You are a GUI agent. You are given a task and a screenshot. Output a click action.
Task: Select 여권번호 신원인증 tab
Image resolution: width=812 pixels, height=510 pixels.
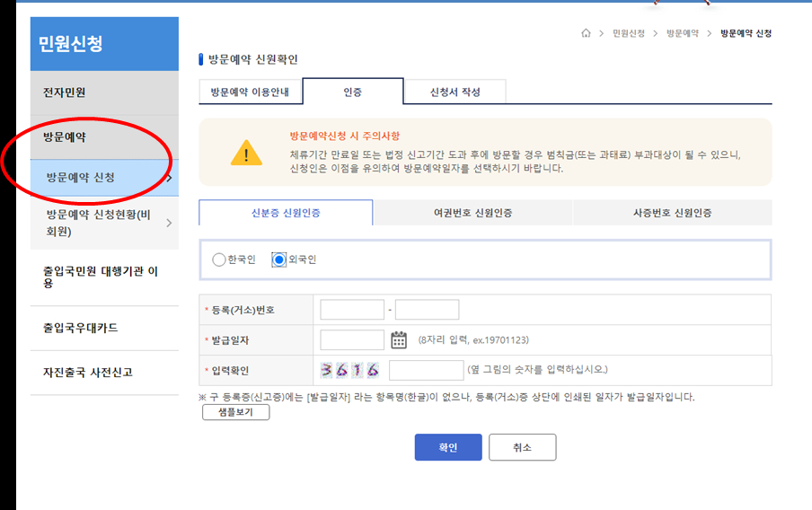click(472, 213)
